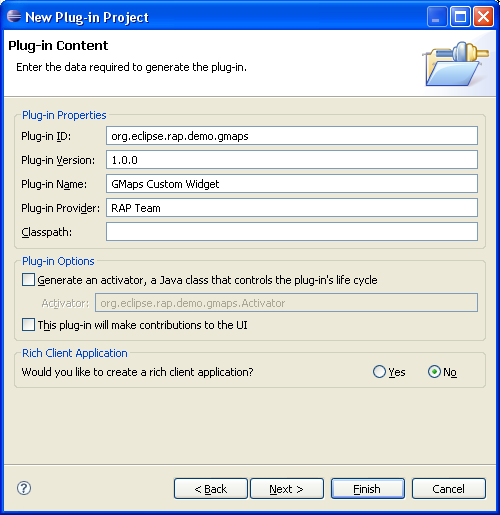
Task: Click the 'Classpath:' label
Action: pyautogui.click(x=46, y=232)
